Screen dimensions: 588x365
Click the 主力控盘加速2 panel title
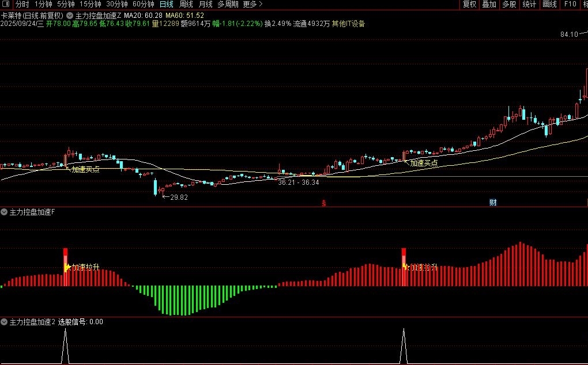pyautogui.click(x=32, y=322)
